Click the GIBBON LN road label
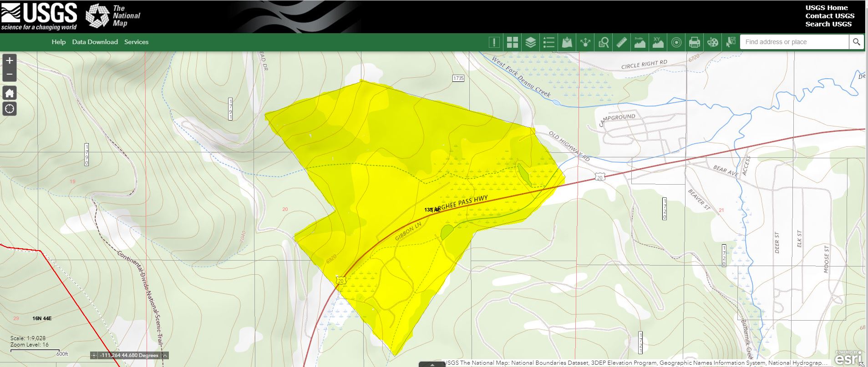 click(x=408, y=231)
